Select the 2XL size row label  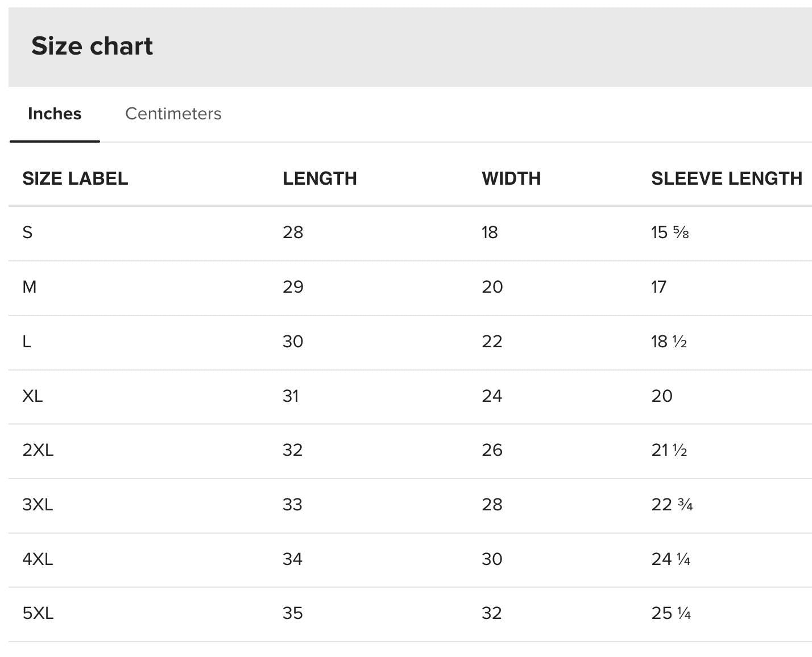coord(38,450)
